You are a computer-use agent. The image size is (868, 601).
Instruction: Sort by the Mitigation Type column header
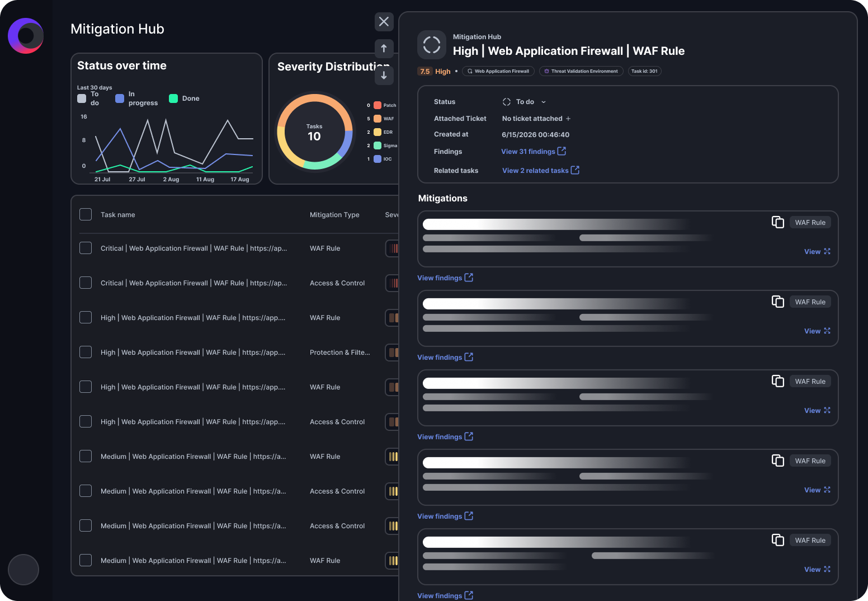pos(334,215)
